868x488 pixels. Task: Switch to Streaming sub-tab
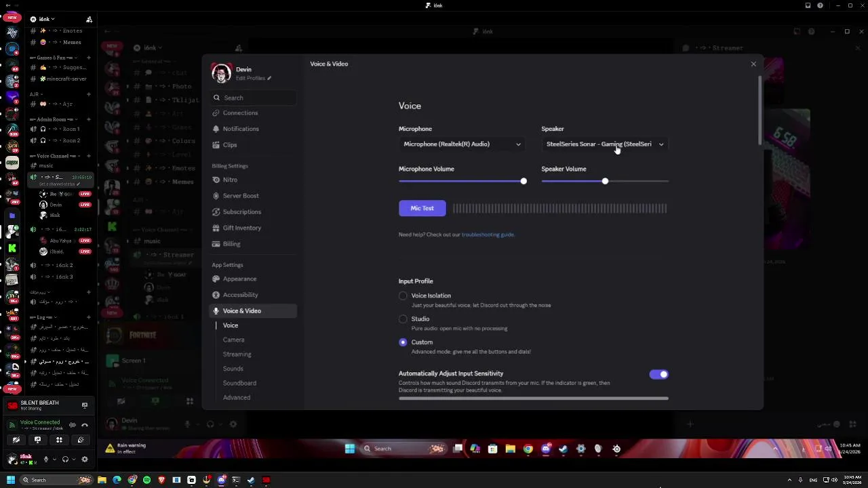237,354
